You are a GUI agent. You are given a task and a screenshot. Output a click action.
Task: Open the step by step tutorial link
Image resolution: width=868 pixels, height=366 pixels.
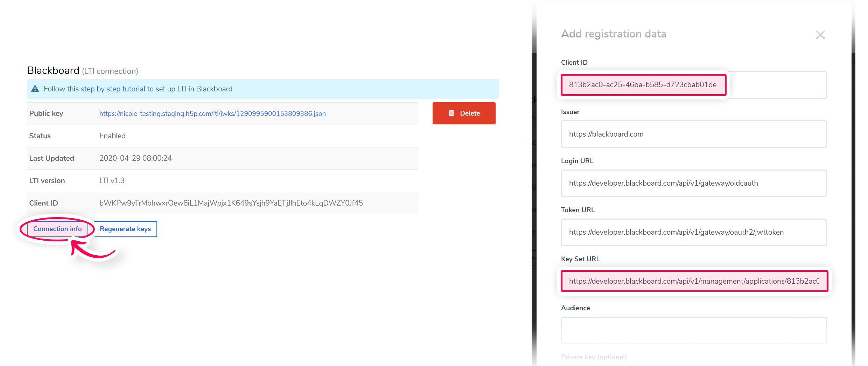click(x=113, y=89)
